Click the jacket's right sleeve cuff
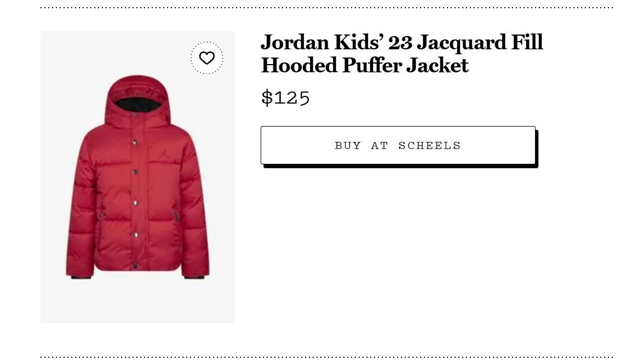Screen dimensions: 644x360 (x=195, y=277)
